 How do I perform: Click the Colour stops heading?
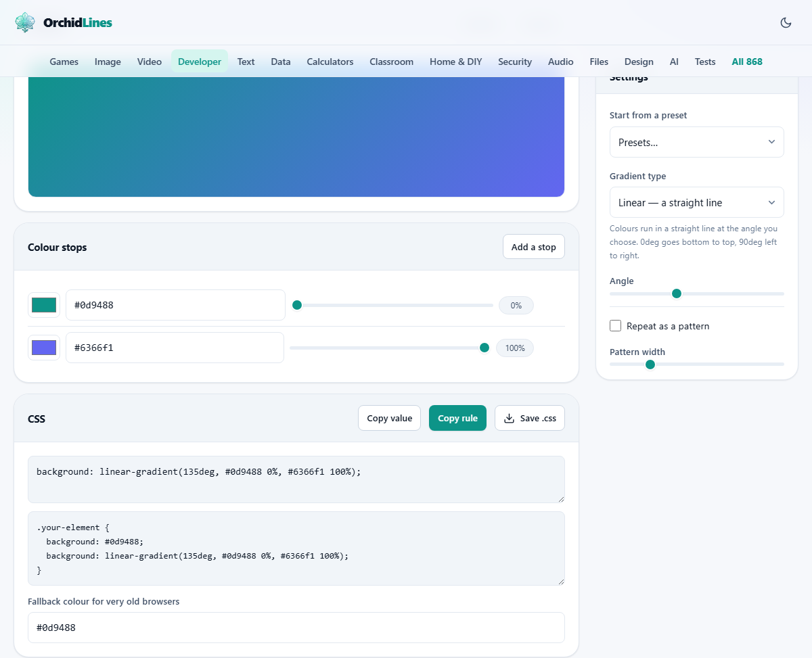click(58, 248)
